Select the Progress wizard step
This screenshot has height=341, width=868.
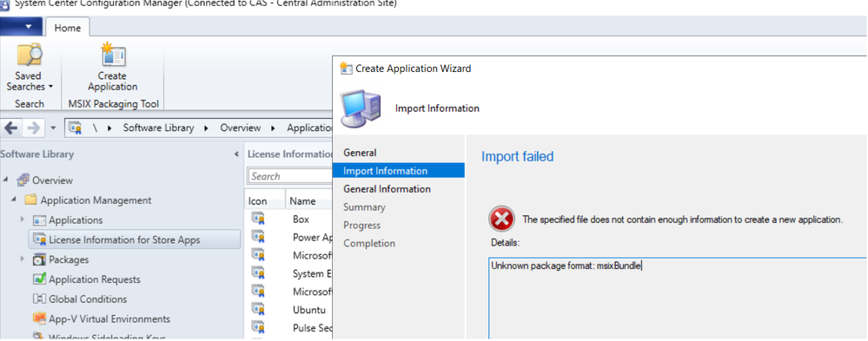click(x=362, y=226)
